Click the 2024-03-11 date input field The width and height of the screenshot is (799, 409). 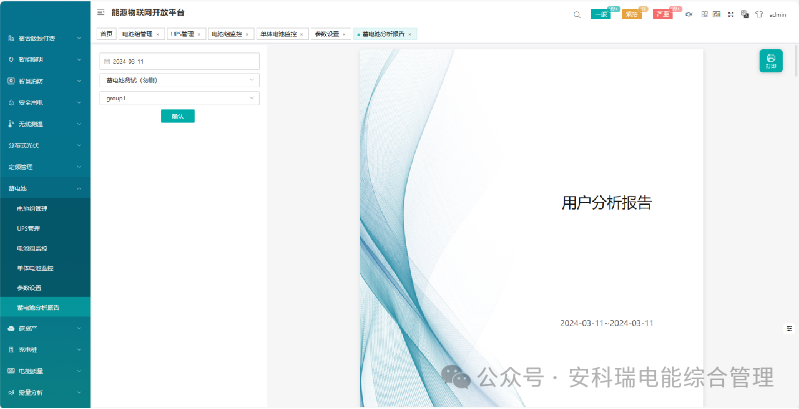tap(179, 61)
